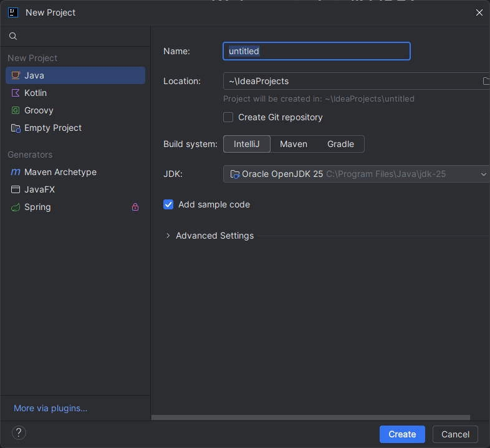Open help with the question mark icon
This screenshot has height=448, width=490.
click(19, 433)
